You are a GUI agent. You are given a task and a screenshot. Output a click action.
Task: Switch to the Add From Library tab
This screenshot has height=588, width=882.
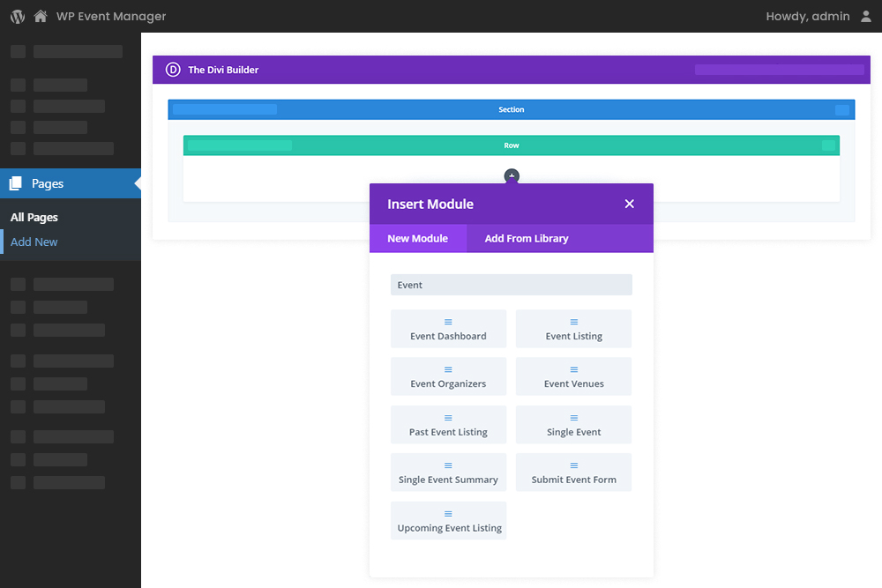(x=527, y=238)
